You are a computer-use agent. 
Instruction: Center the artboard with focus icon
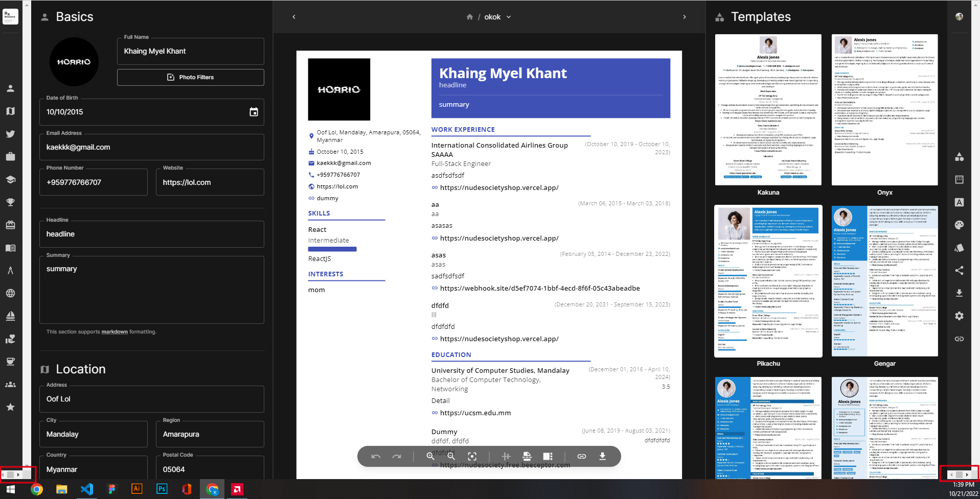pyautogui.click(x=472, y=456)
